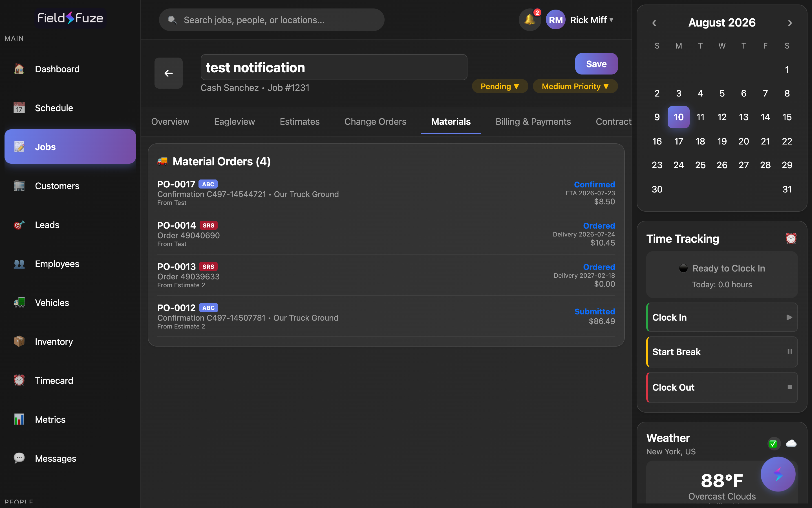The width and height of the screenshot is (812, 508).
Task: Click the Employees people icon
Action: (19, 264)
